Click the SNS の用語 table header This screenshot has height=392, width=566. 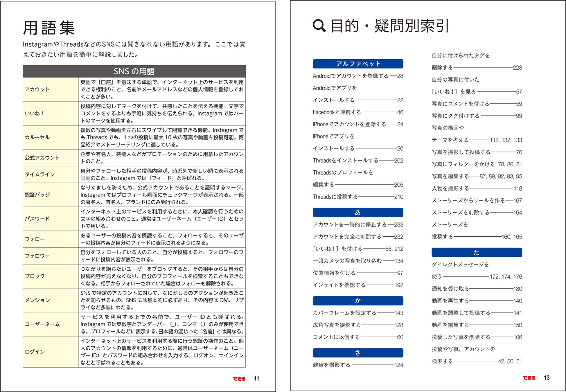coord(134,71)
